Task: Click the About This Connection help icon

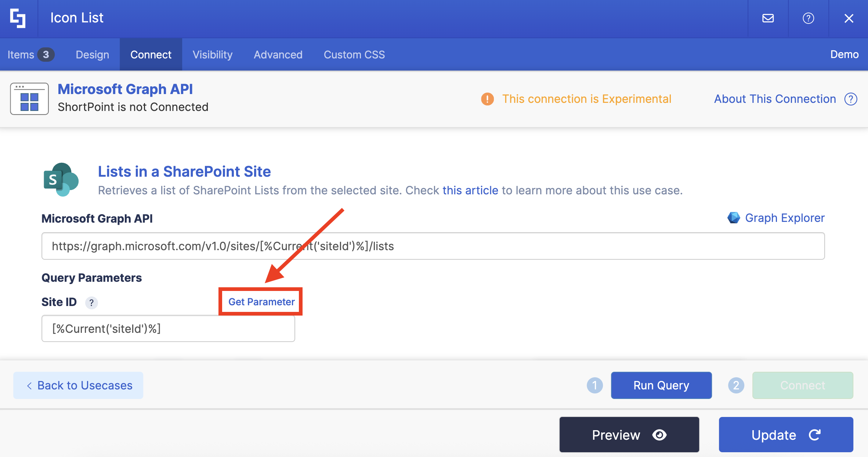Action: [851, 99]
